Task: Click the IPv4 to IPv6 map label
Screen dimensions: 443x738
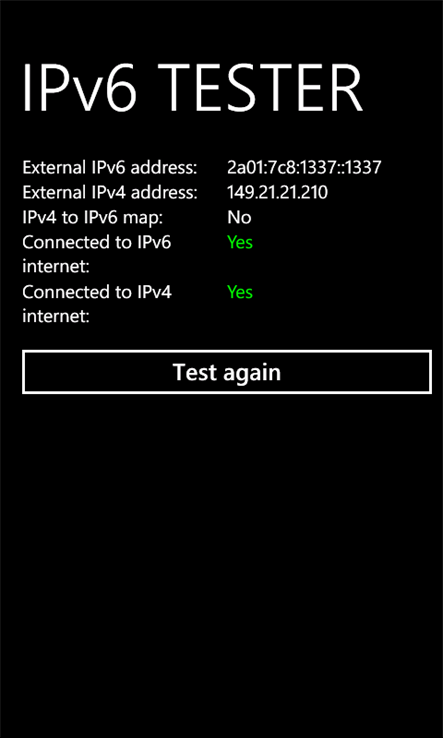Action: pyautogui.click(x=93, y=217)
